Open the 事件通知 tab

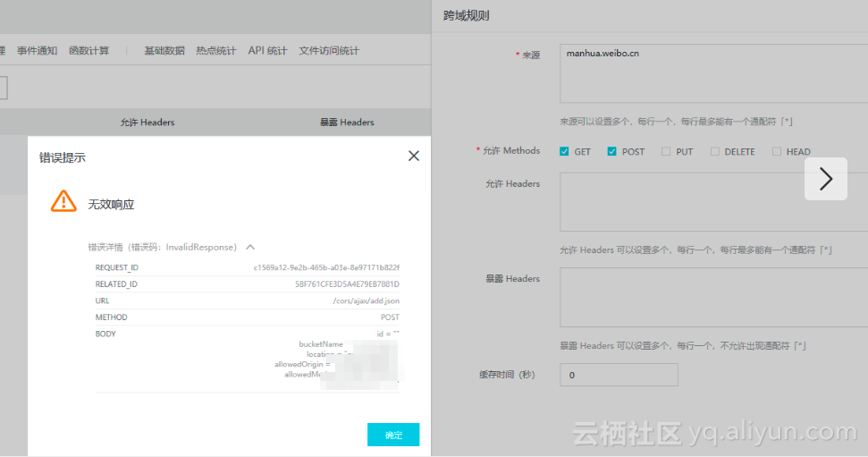pyautogui.click(x=37, y=51)
